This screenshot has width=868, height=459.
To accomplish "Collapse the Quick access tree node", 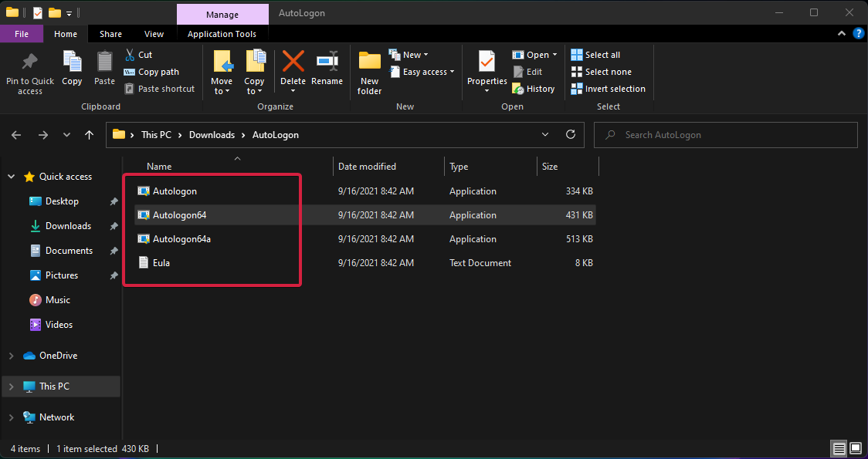I will (x=11, y=177).
